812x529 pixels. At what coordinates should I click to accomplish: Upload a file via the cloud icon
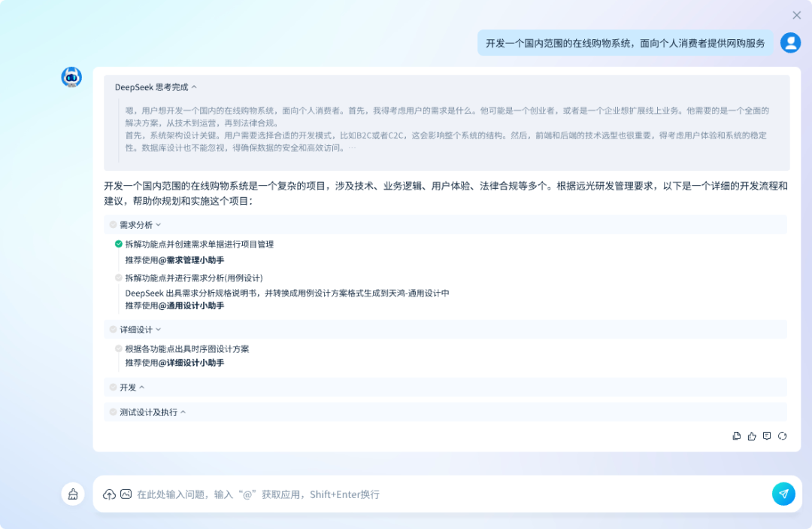tap(108, 494)
